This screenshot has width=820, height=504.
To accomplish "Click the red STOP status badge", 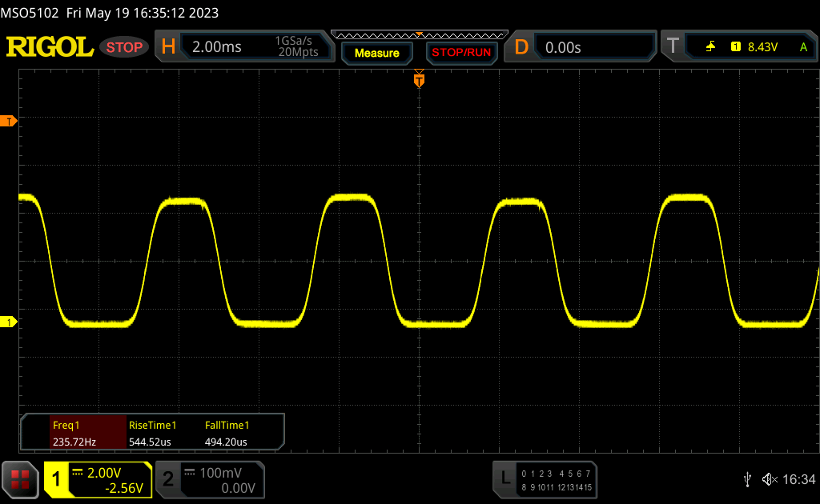I will pos(124,47).
